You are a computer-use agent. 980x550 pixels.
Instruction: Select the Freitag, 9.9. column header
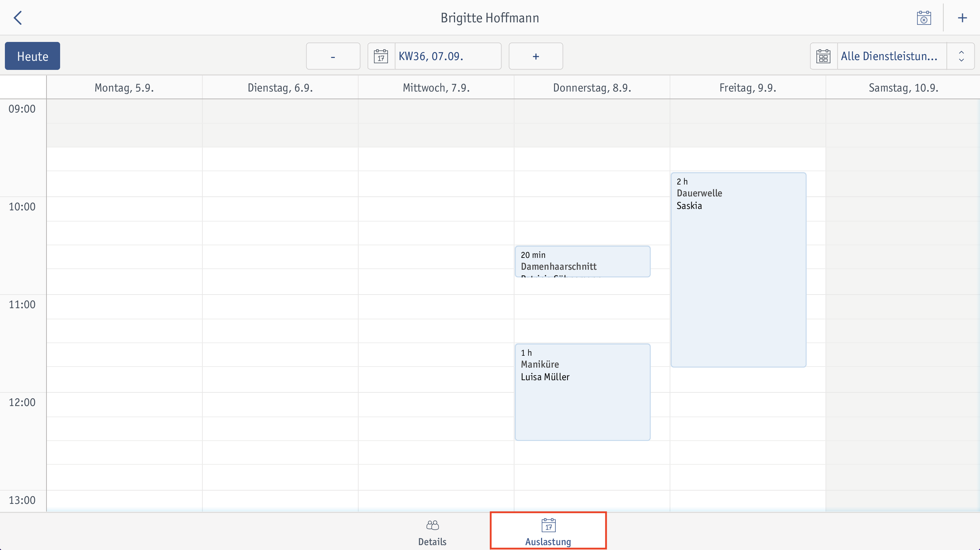coord(748,87)
